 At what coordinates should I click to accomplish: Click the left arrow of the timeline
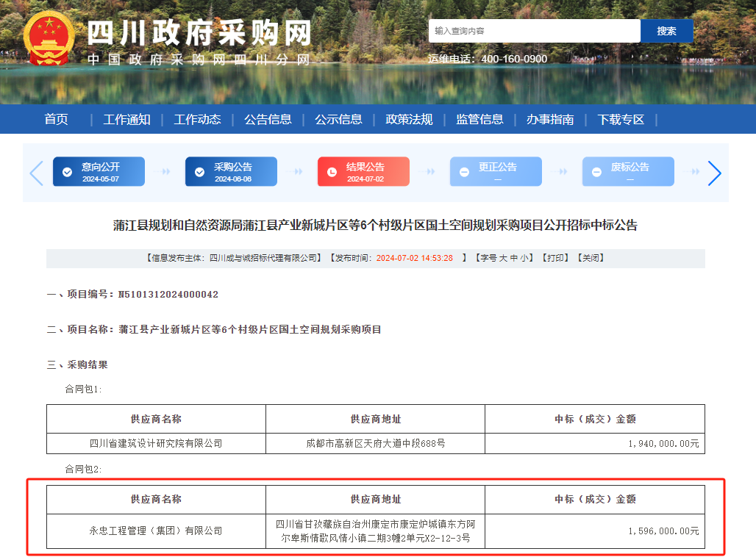36,173
